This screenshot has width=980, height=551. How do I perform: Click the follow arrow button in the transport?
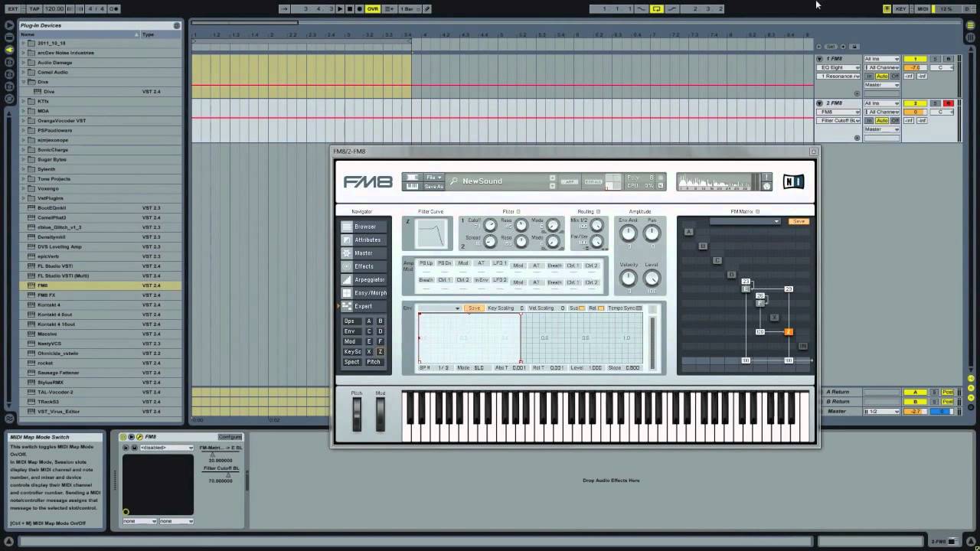(x=284, y=8)
